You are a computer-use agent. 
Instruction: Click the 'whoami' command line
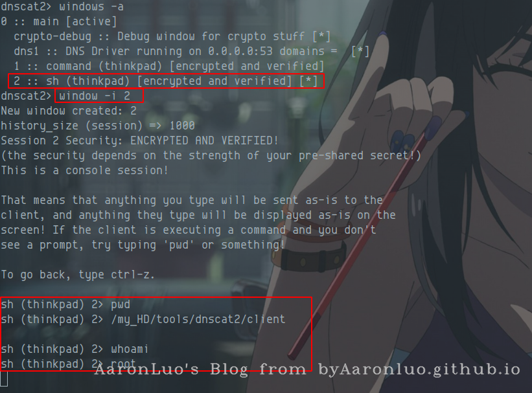coord(130,349)
